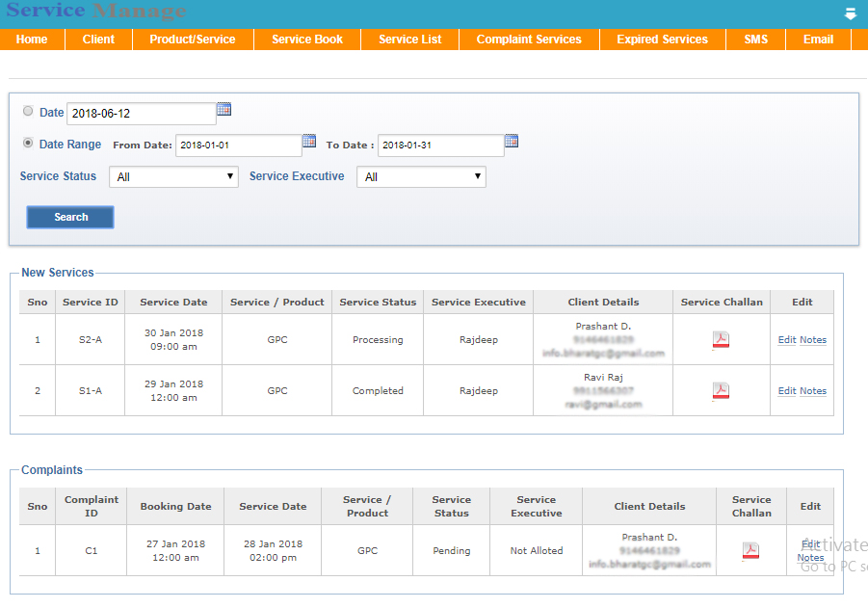The image size is (868, 608).
Task: Navigate to the SMS menu
Action: pos(756,40)
